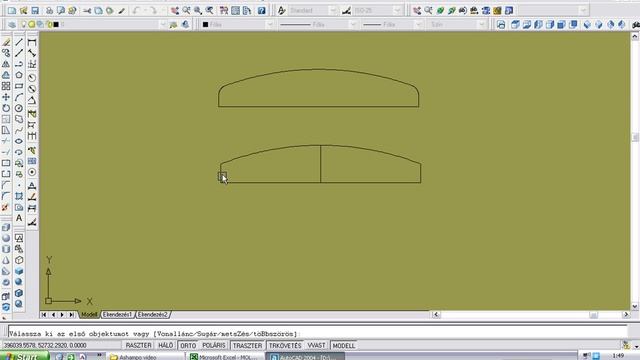Undo the last command
This screenshot has height=360, width=640.
click(x=136, y=11)
